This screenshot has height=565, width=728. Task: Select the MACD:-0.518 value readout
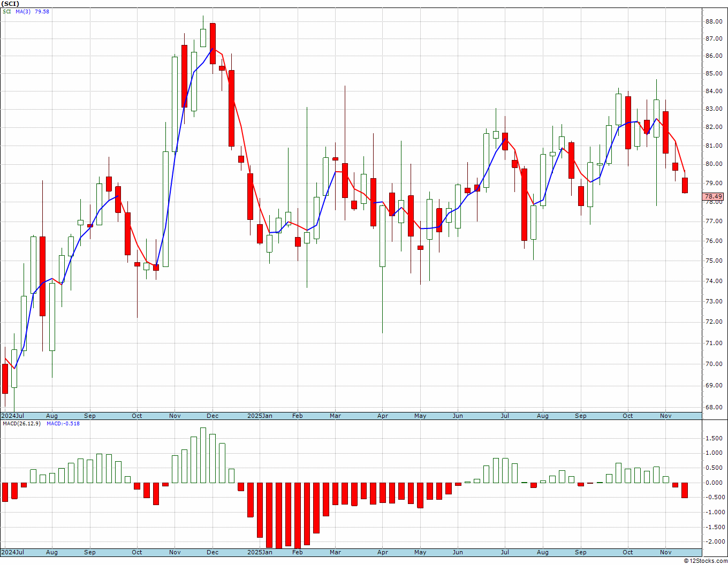[x=63, y=423]
